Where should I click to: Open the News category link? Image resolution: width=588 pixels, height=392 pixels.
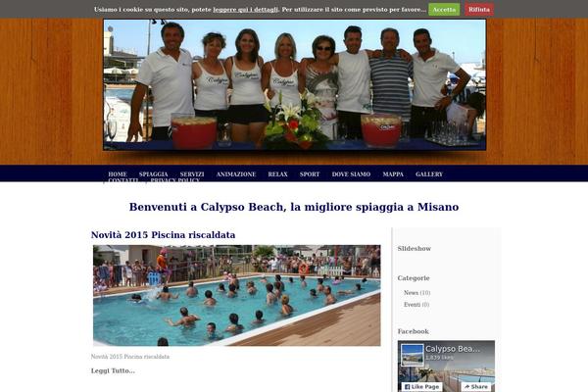point(411,293)
